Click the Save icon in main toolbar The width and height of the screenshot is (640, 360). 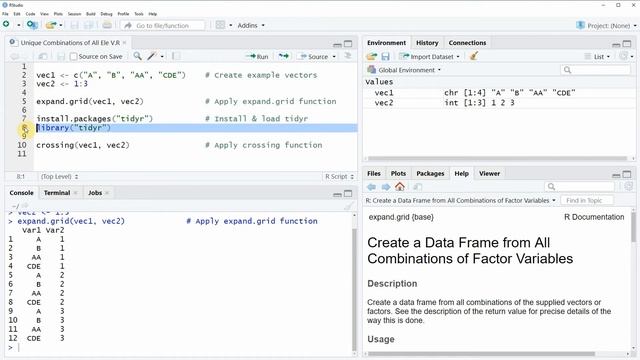(x=74, y=25)
